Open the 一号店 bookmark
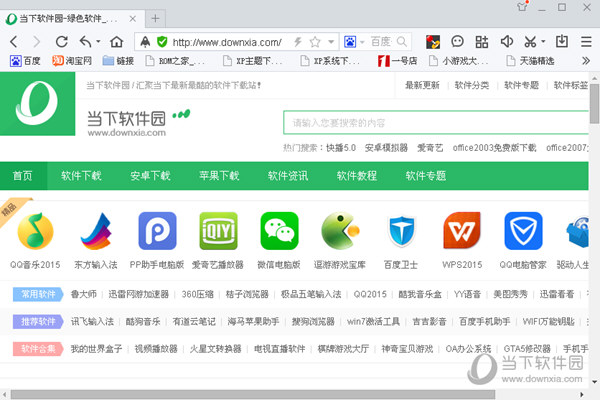 398,60
